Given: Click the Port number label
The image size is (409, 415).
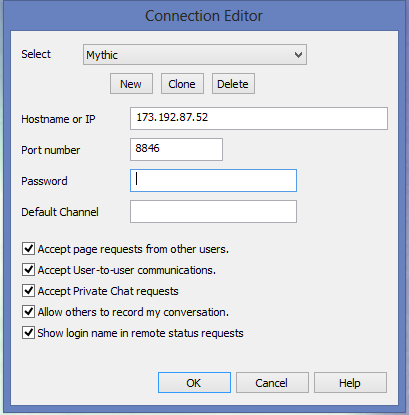Looking at the screenshot, I should tap(51, 150).
